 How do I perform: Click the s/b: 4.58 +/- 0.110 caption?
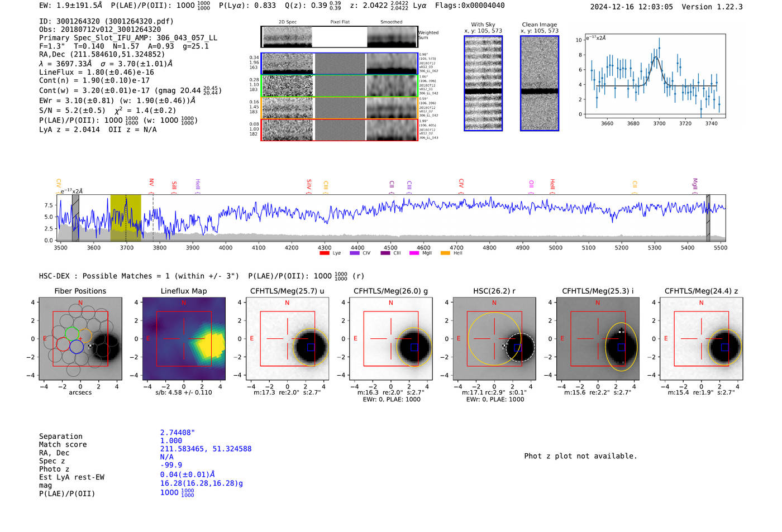coord(184,392)
